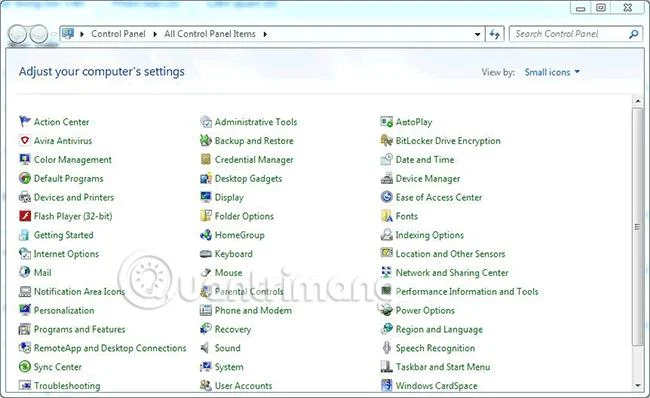Image resolution: width=650 pixels, height=398 pixels.
Task: Open the Speech Recognition microphone icon
Action: tap(387, 348)
